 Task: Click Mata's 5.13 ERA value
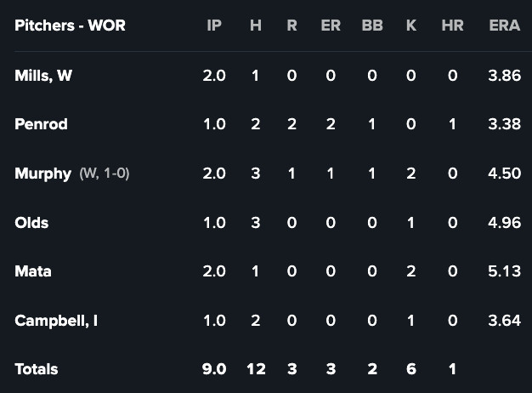click(x=505, y=271)
